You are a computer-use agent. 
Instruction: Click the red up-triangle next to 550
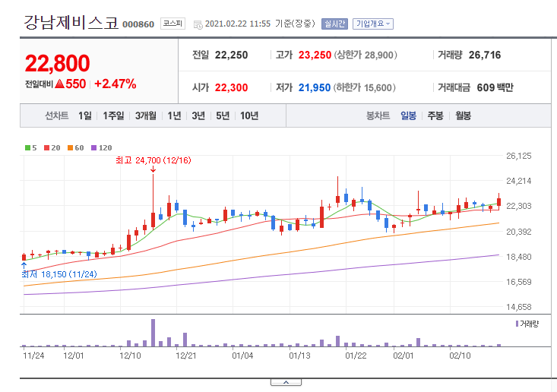pyautogui.click(x=60, y=84)
